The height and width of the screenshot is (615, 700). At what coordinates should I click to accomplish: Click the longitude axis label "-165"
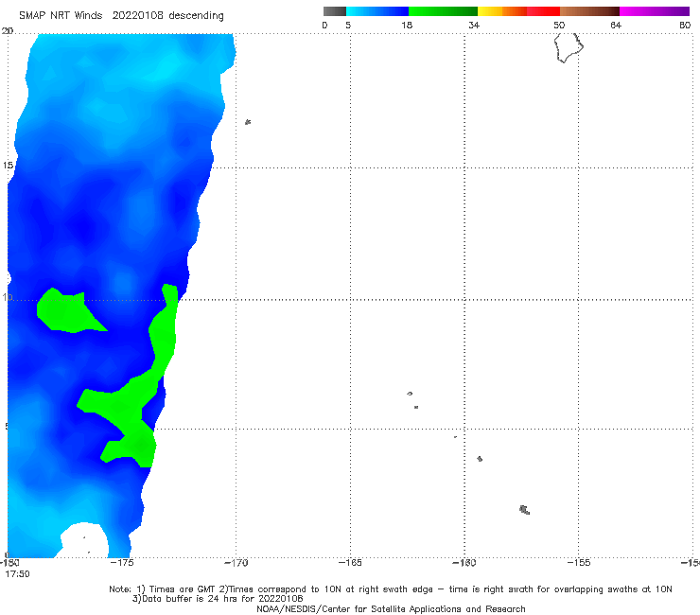tap(350, 563)
